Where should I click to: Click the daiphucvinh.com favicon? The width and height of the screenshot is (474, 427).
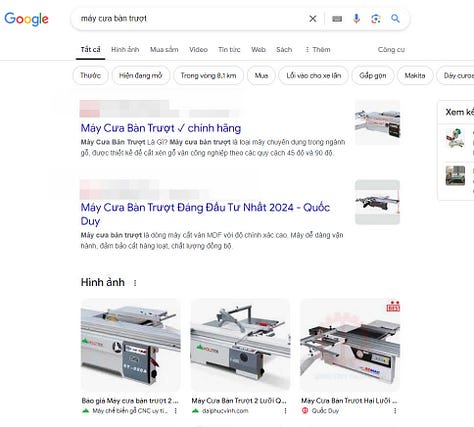(195, 411)
